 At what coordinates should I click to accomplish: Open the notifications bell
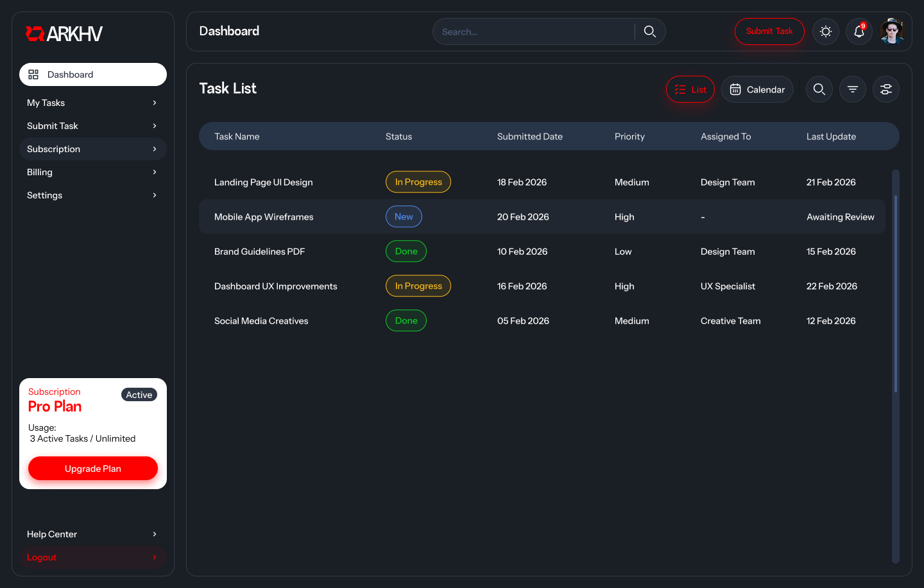coord(859,31)
